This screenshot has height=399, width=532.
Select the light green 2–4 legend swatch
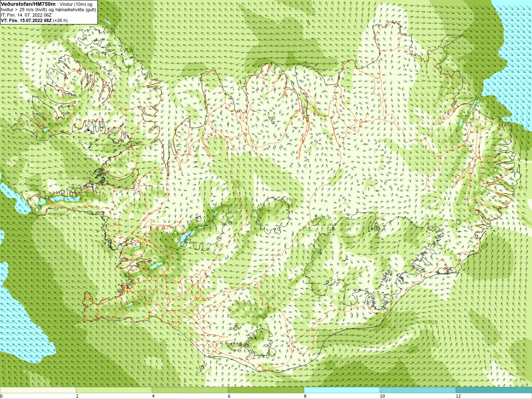tap(114, 390)
